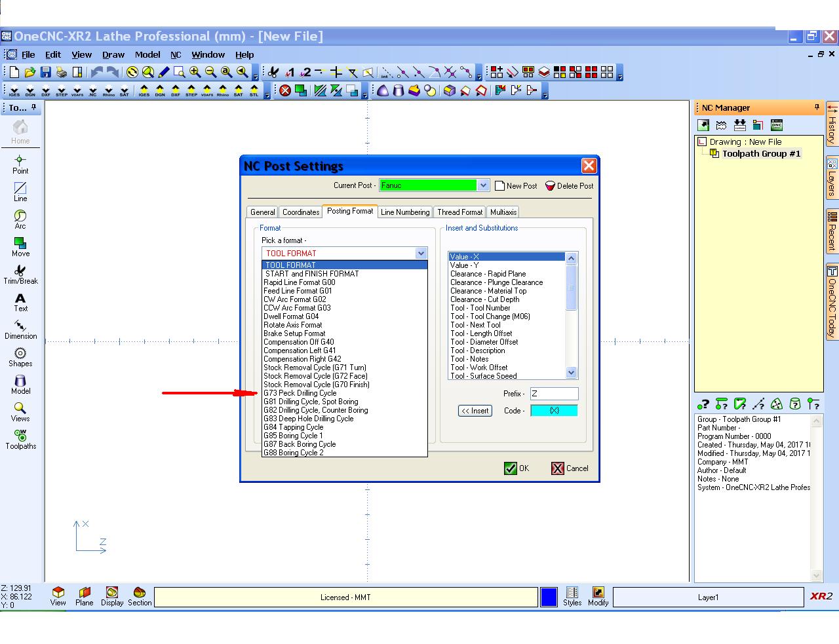Switch to the Coordinates tab
Image resolution: width=839 pixels, height=644 pixels.
(301, 212)
